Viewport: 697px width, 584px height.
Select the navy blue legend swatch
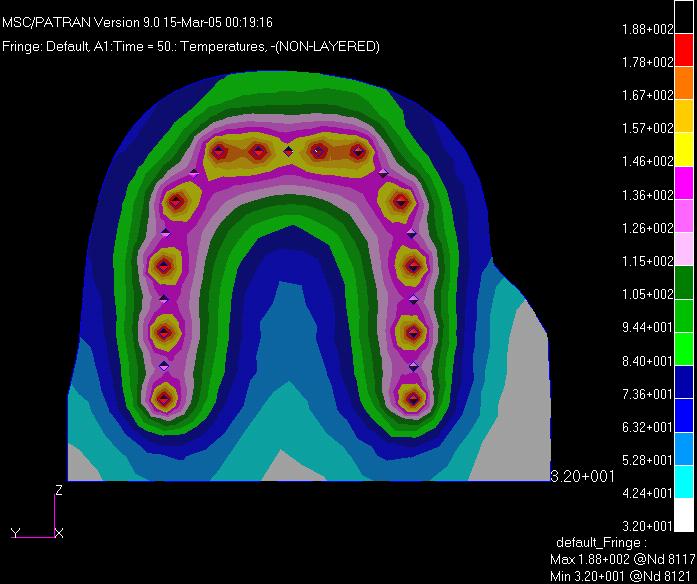(684, 377)
